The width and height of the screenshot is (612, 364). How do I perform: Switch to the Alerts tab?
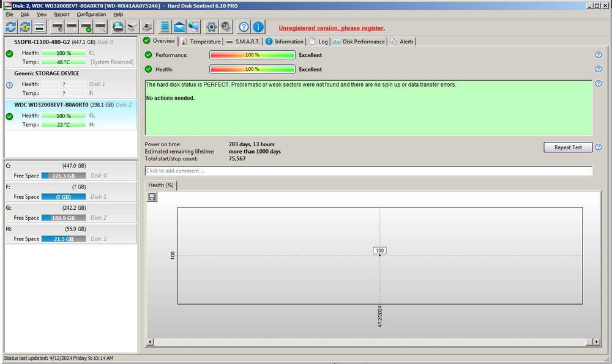[402, 42]
